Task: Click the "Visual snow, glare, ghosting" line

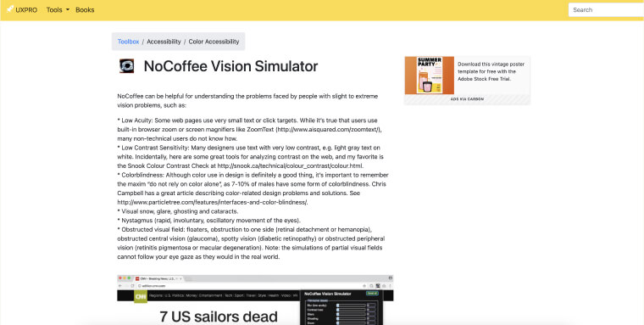Action: [x=178, y=211]
